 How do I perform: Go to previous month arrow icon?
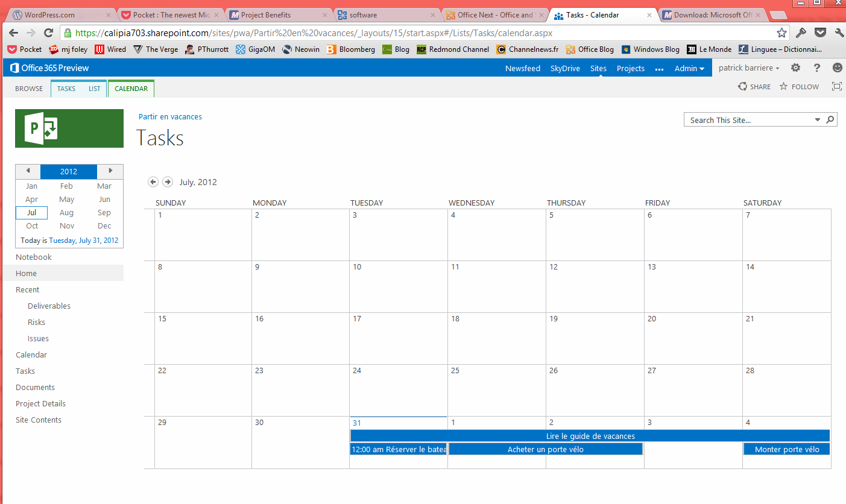tap(153, 182)
